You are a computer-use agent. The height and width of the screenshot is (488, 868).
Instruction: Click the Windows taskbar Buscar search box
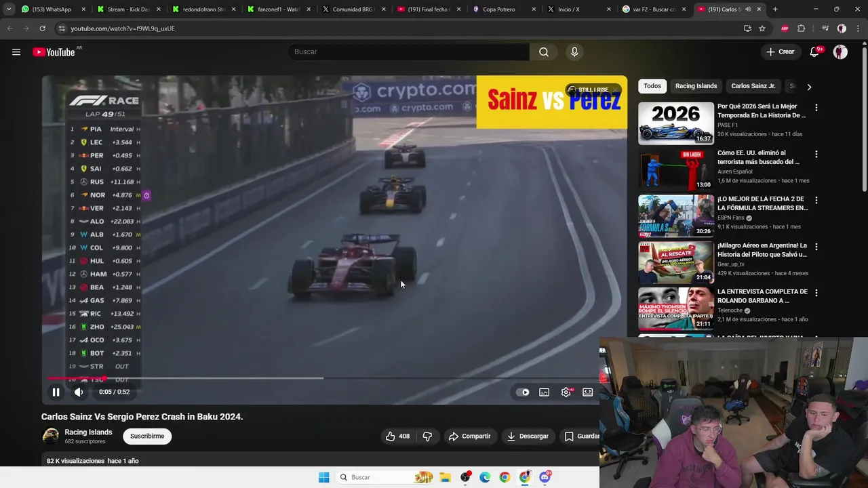click(x=387, y=477)
